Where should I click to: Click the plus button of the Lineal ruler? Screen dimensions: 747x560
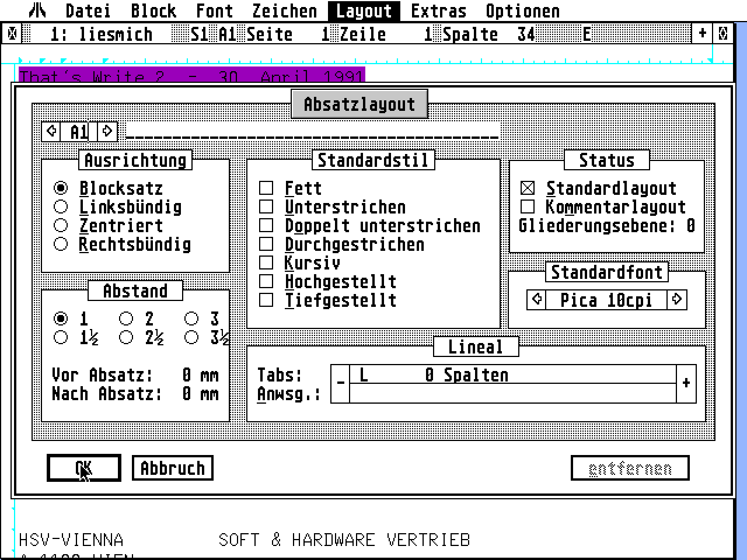pos(686,384)
